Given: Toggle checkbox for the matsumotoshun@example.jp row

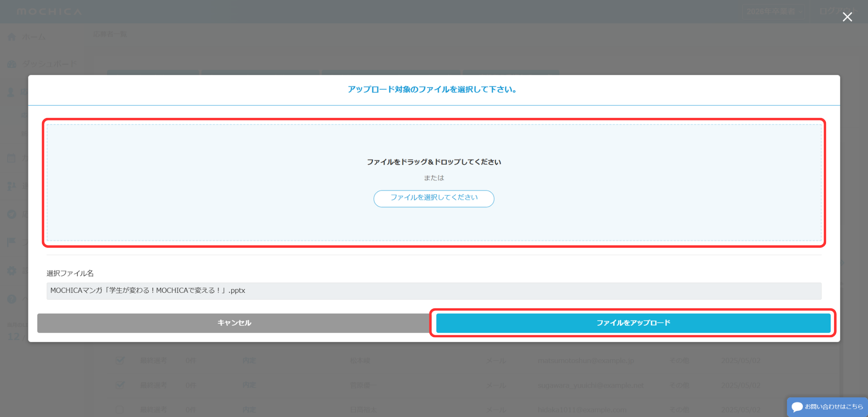Looking at the screenshot, I should pyautogui.click(x=120, y=361).
